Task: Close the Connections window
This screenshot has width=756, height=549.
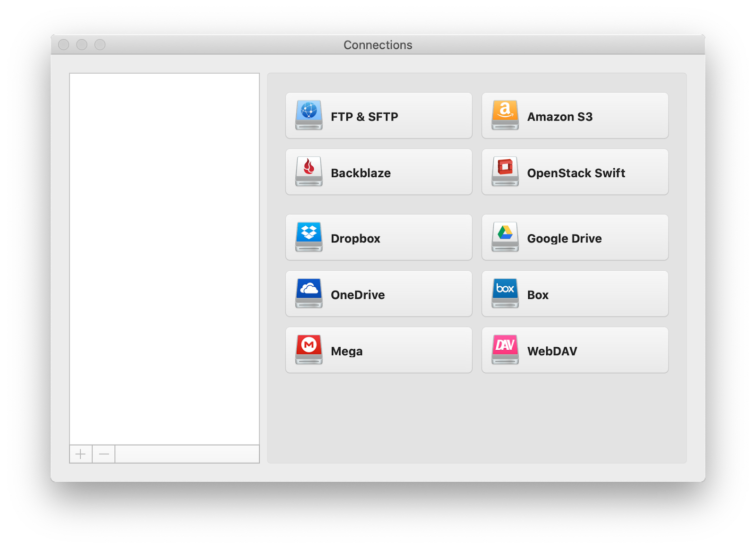Action: (64, 44)
